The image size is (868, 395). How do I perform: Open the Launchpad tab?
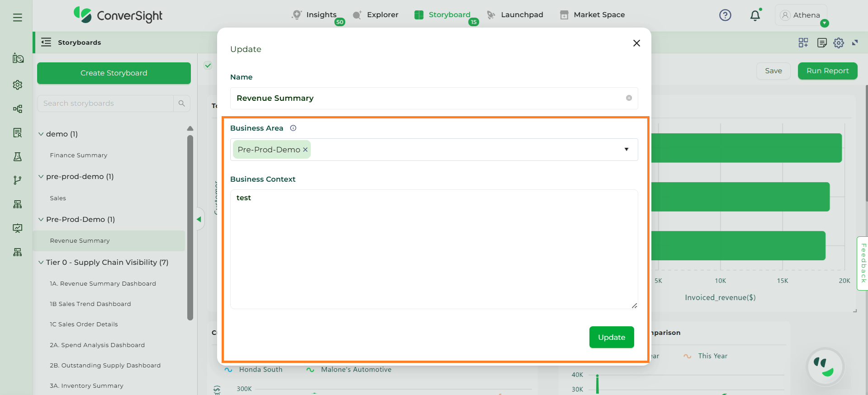pos(515,15)
